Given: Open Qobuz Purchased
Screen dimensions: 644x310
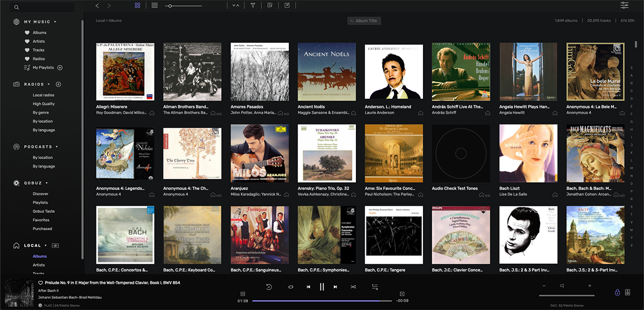Looking at the screenshot, I should pos(42,229).
